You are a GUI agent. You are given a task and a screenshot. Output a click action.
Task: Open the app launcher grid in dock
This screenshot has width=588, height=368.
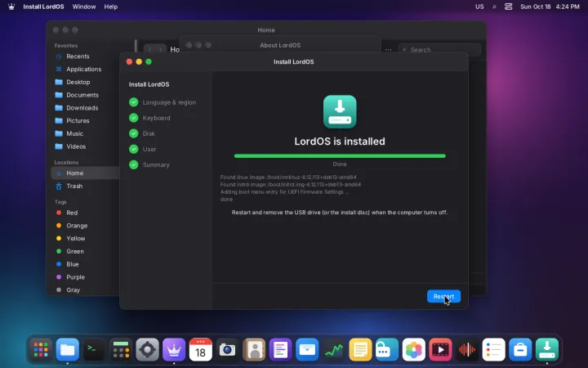click(41, 350)
